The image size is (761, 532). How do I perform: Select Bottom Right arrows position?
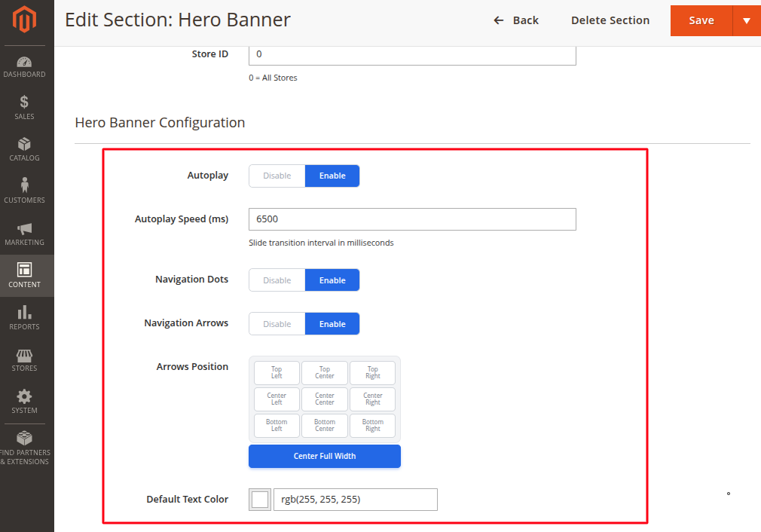click(x=373, y=425)
